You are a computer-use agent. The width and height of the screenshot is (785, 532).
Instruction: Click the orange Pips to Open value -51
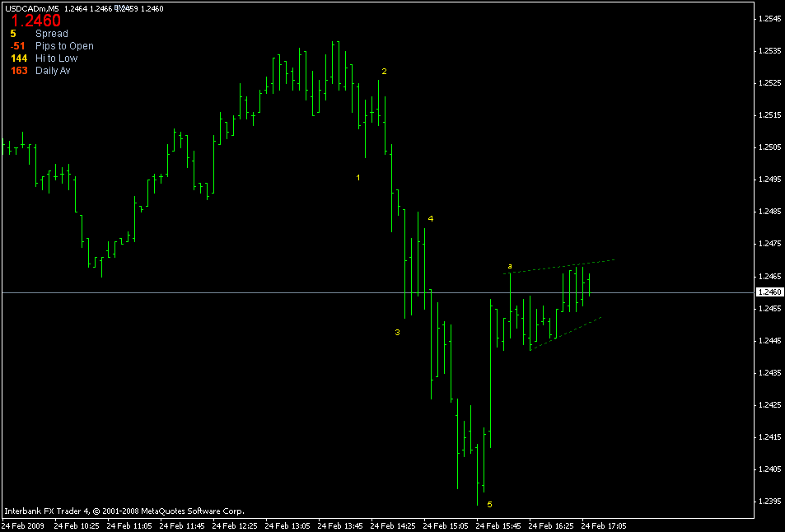(x=16, y=45)
